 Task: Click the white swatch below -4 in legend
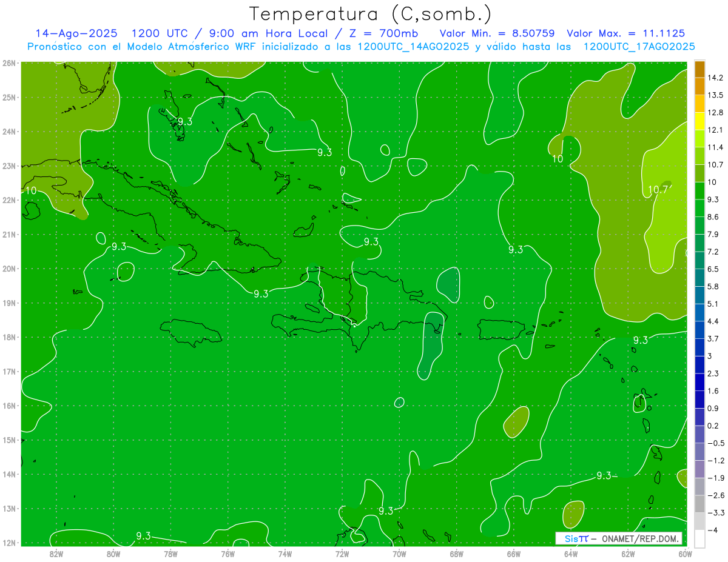point(700,538)
